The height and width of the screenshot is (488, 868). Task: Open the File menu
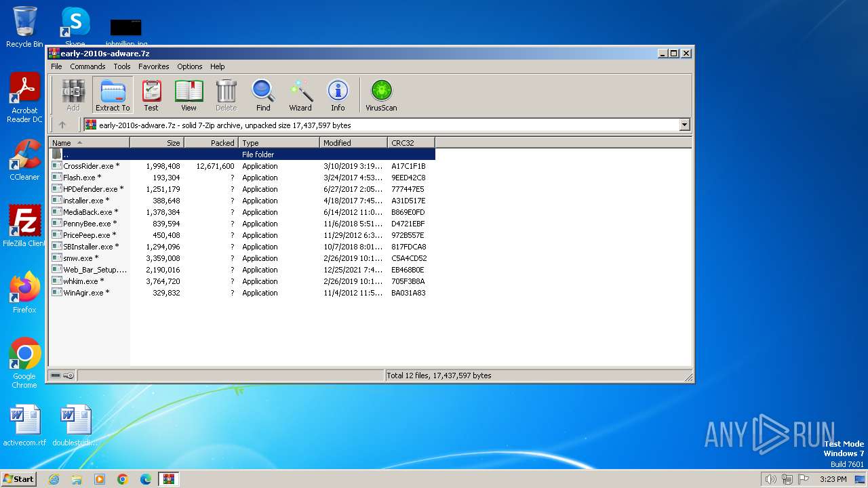(x=56, y=66)
